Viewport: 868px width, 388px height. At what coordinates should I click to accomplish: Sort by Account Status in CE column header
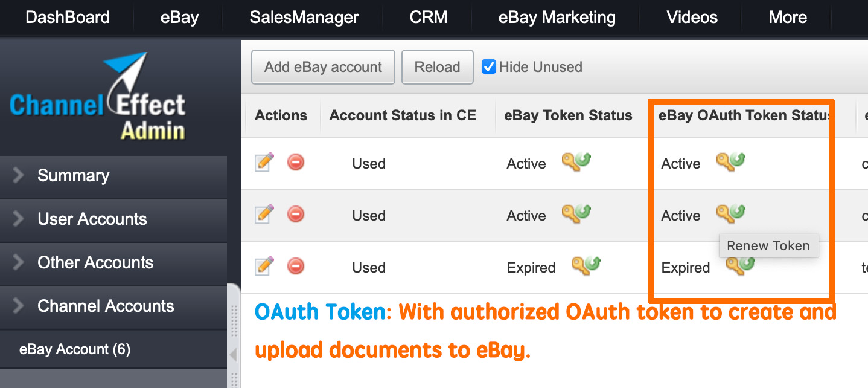[403, 115]
